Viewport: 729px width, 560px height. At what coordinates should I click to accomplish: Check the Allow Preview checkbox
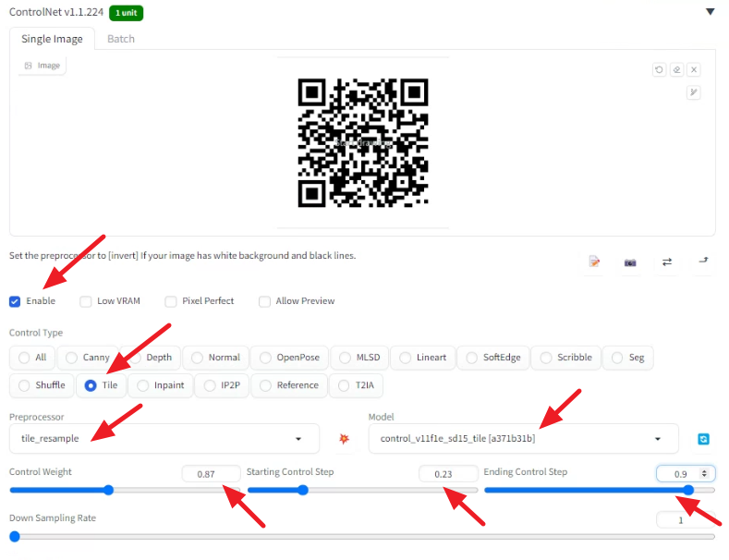pyautogui.click(x=264, y=301)
